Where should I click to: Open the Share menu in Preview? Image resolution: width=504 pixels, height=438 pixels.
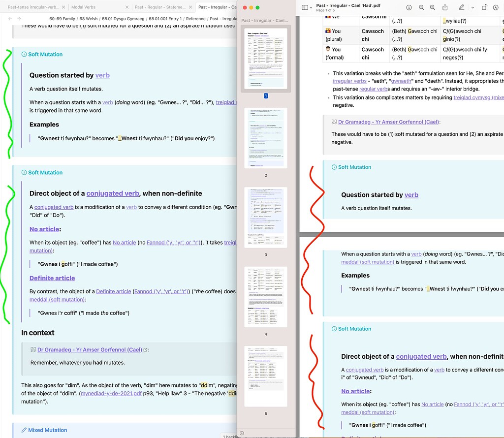(x=445, y=8)
